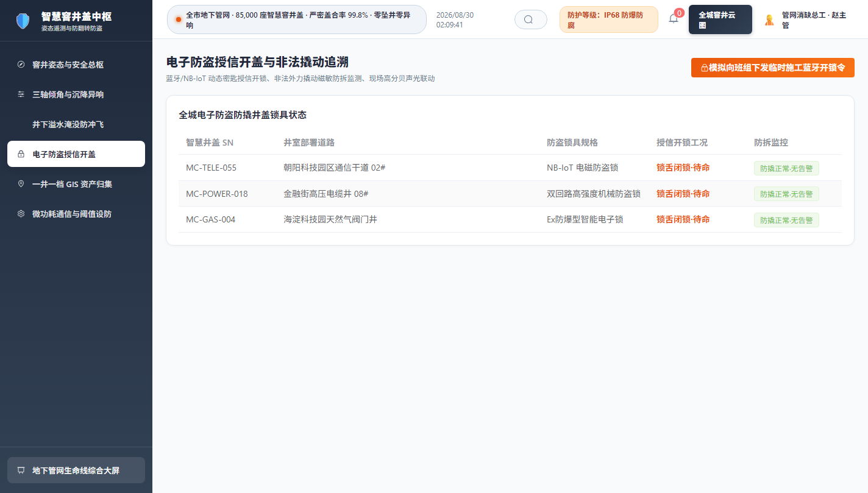Click NB-IoT 电磁防盗锁 cell
868x493 pixels.
pyautogui.click(x=583, y=168)
